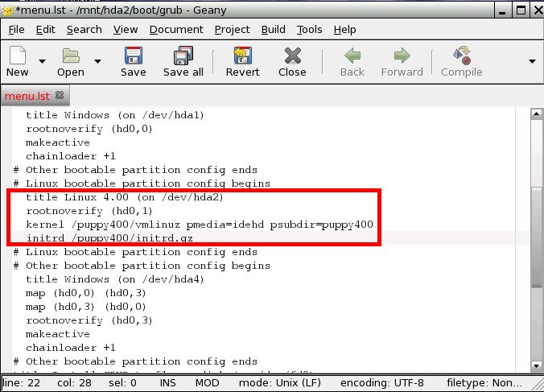
Task: Click the Compile toolbar icon
Action: [x=461, y=60]
